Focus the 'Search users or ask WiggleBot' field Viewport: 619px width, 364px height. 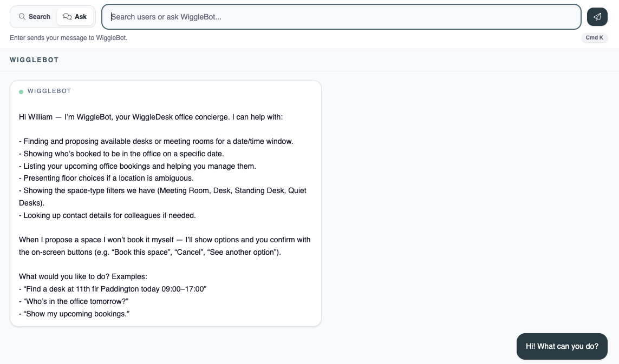(341, 17)
